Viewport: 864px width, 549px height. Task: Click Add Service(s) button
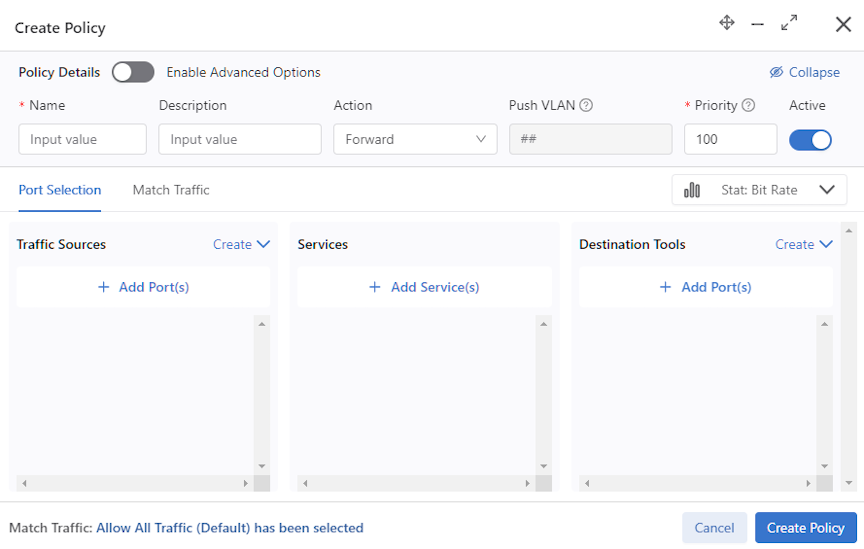pyautogui.click(x=424, y=287)
